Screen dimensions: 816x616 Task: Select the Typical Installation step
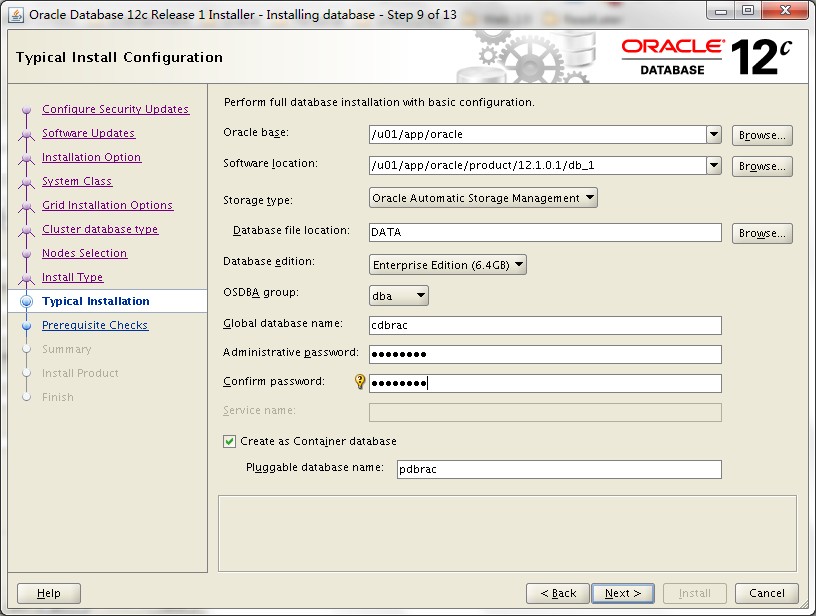[96, 301]
